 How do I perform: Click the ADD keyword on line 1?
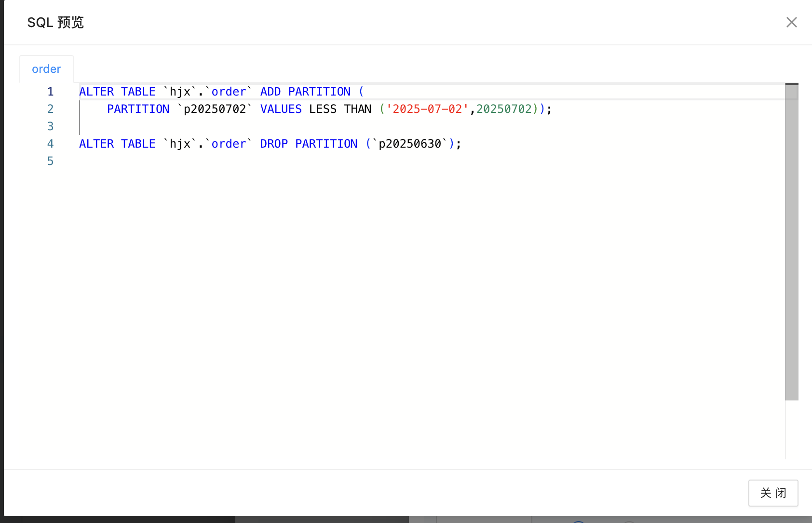pyautogui.click(x=270, y=92)
